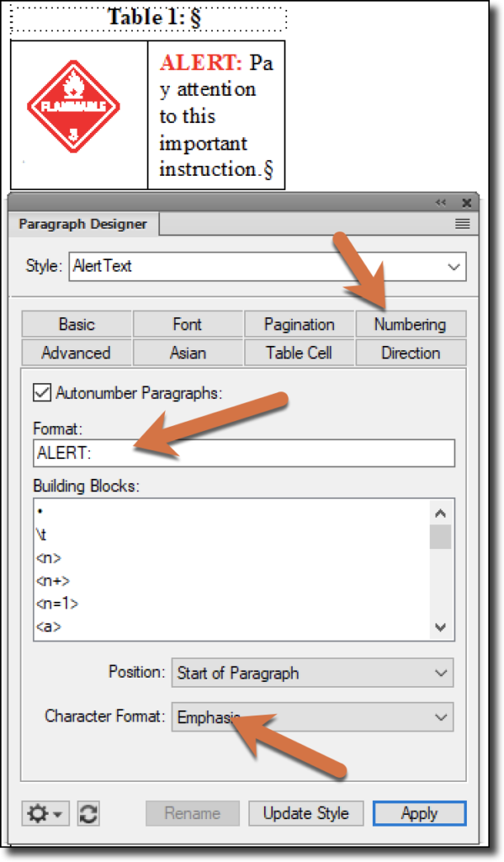Click the refresh styles icon
This screenshot has height=862, width=504.
pos(88,813)
